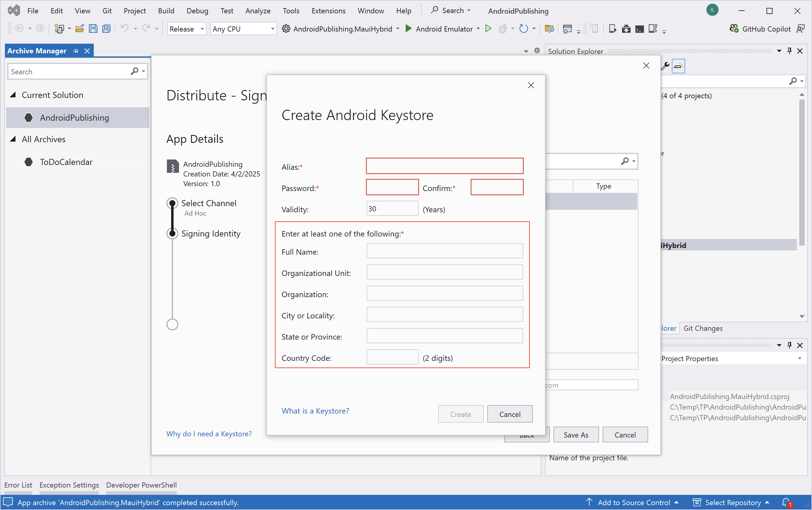Open the Any CPU platform dropdown
The height and width of the screenshot is (510, 812).
243,29
